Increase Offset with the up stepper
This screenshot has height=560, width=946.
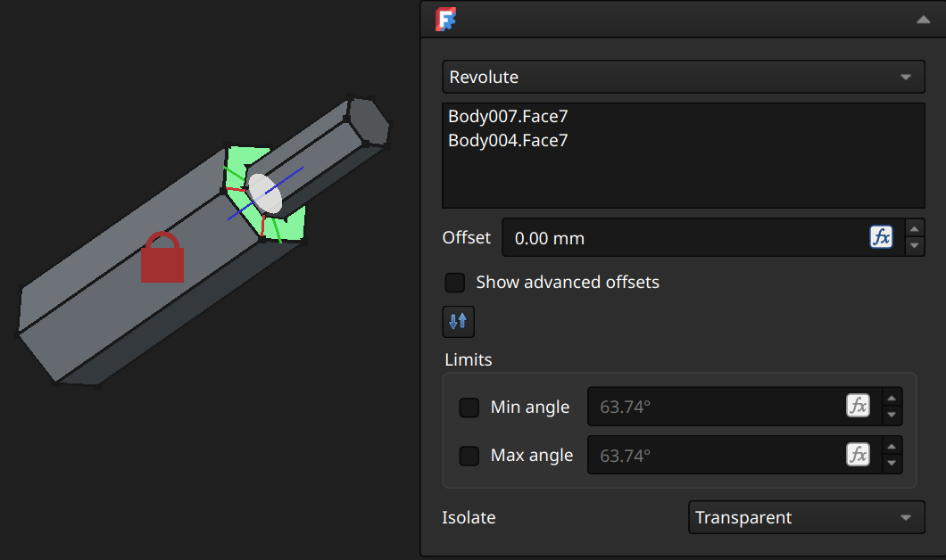(x=915, y=229)
